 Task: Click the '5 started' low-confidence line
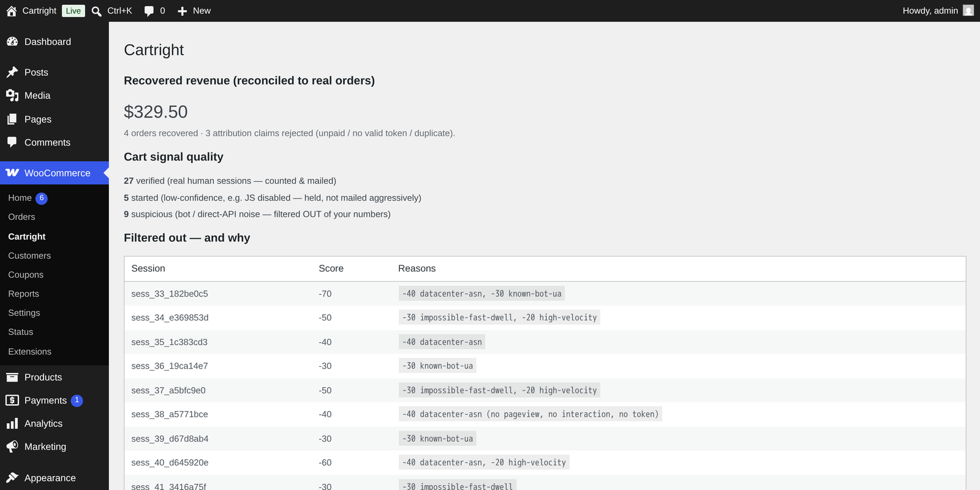273,198
